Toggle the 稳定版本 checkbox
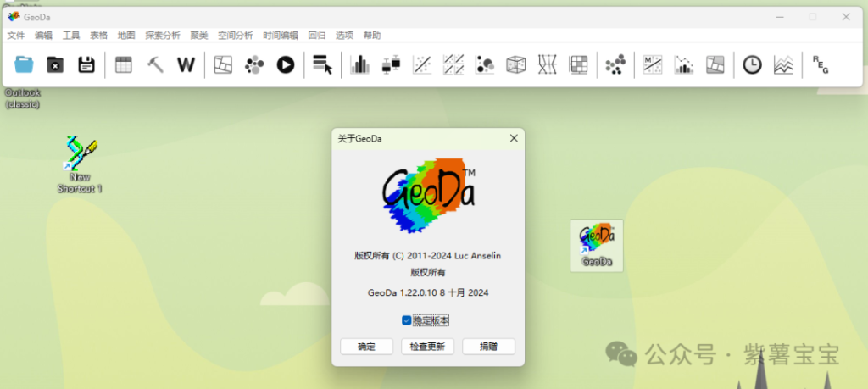The width and height of the screenshot is (868, 389). click(x=407, y=320)
